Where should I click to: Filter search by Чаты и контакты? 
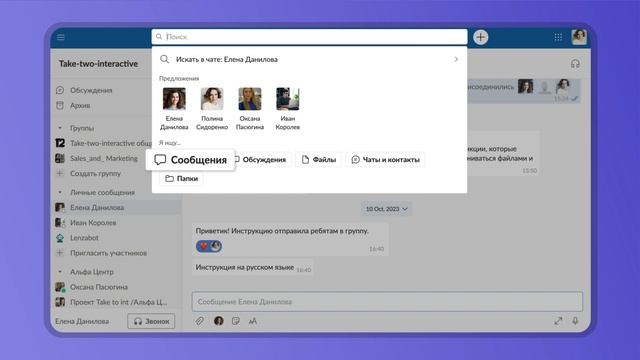coord(386,160)
